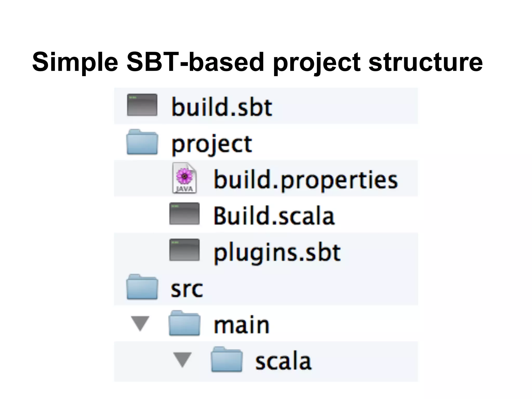Click the build.sbt terminal file icon

[142, 105]
